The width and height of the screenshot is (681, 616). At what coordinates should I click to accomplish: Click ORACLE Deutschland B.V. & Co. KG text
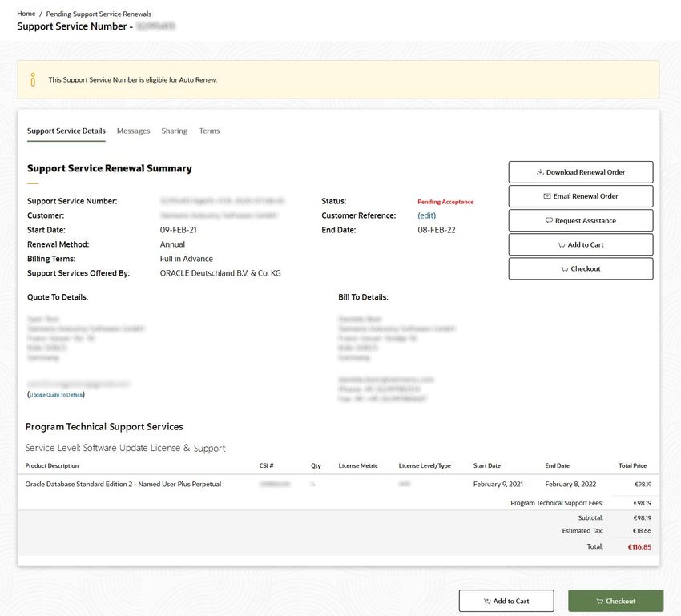(220, 273)
